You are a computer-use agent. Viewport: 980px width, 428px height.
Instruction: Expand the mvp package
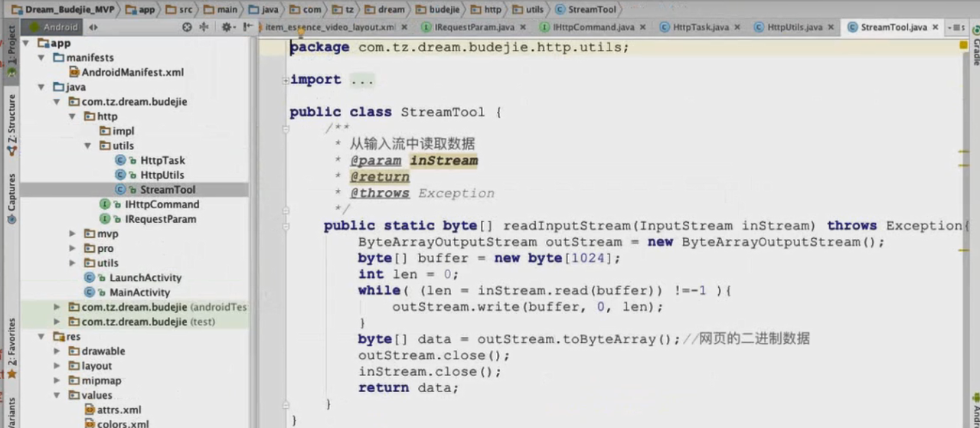72,234
